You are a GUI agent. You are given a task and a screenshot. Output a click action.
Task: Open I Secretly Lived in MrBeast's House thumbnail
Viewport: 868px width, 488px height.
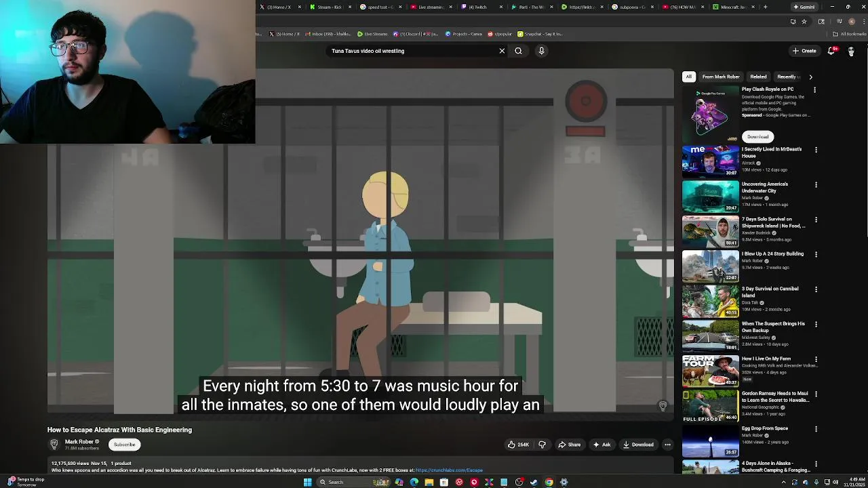click(x=711, y=161)
